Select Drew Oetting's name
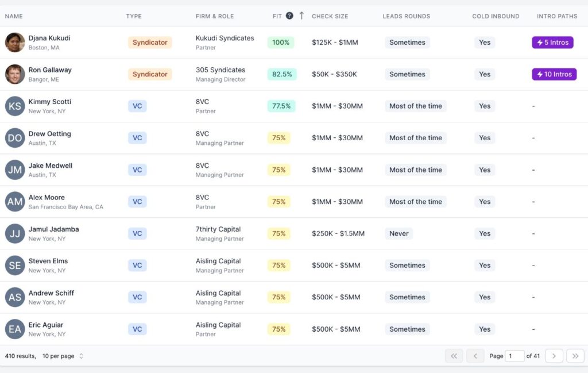 click(x=50, y=133)
